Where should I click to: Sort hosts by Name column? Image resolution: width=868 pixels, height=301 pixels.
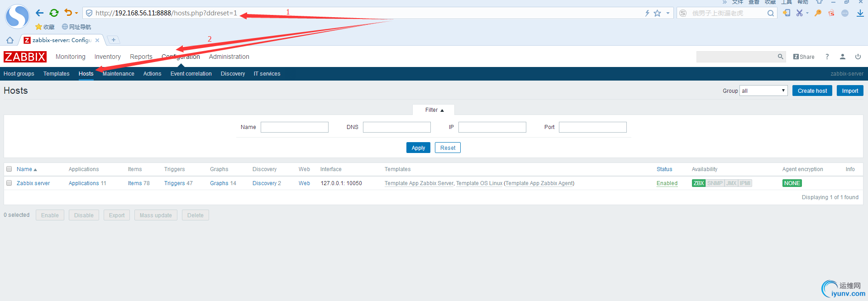point(27,169)
